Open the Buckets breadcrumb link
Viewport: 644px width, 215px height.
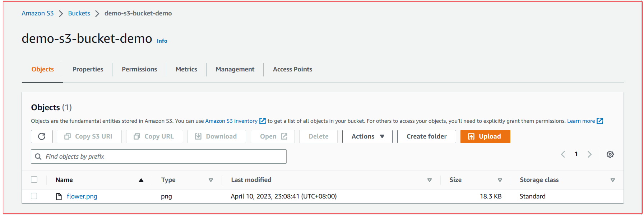pos(79,13)
